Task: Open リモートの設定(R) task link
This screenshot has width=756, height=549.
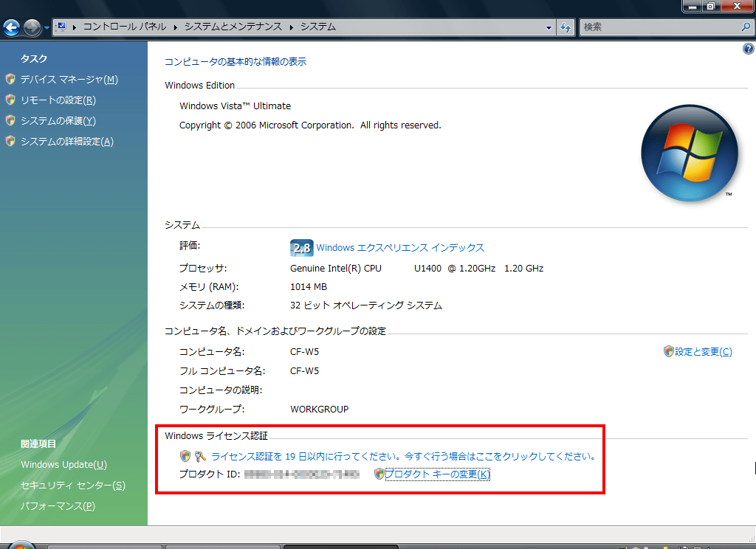Action: pyautogui.click(x=58, y=100)
